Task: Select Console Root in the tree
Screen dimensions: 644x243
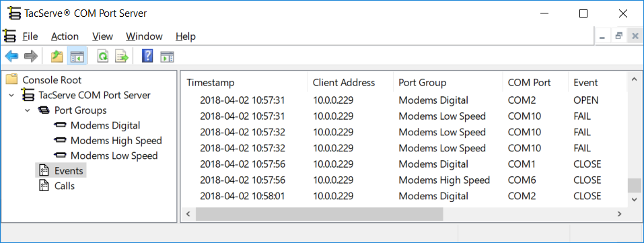Action: (x=52, y=80)
